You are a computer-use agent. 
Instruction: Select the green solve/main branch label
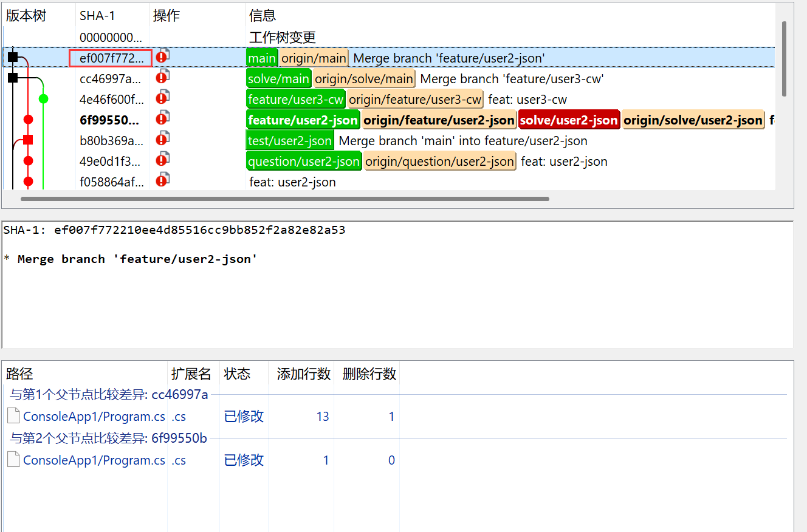point(279,79)
